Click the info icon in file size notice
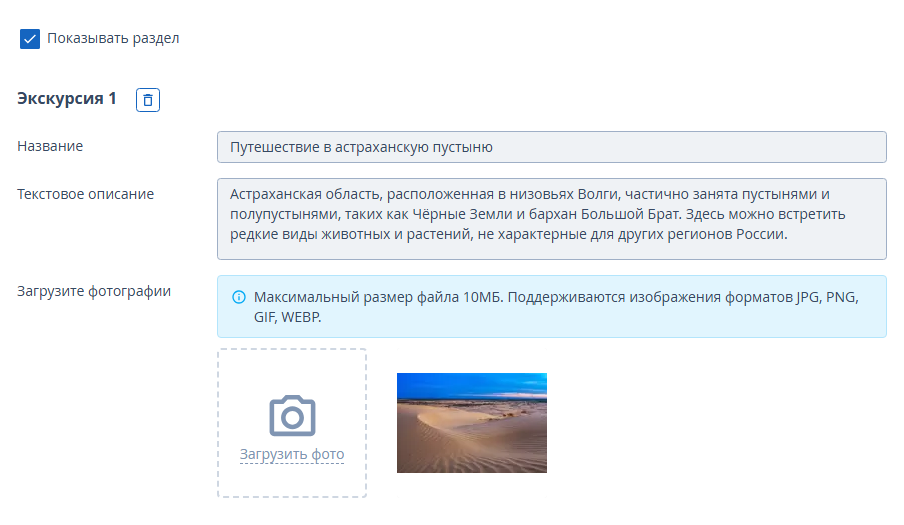Viewport: 904px width, 525px height. pos(239,297)
